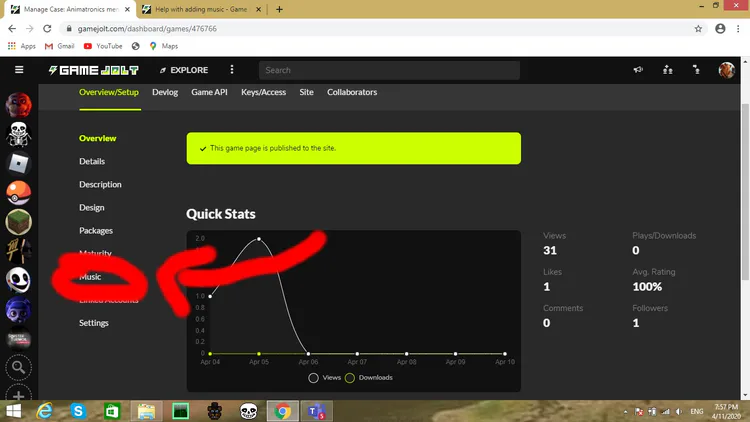Click the published-to-site notice banner
Image resolution: width=750 pixels, height=422 pixels.
coord(354,148)
